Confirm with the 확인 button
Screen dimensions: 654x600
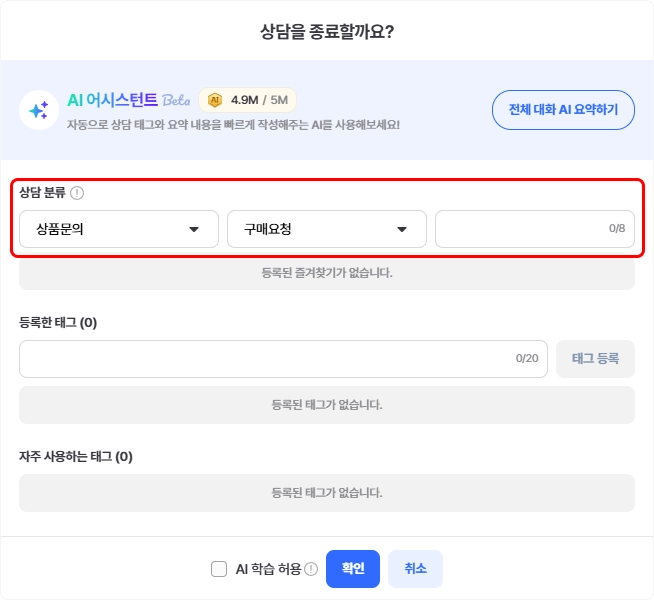(x=353, y=568)
